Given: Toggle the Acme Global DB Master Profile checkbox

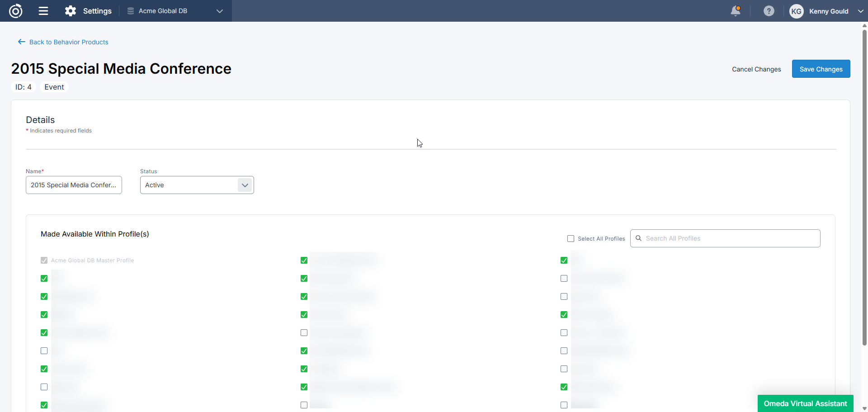Looking at the screenshot, I should point(44,260).
